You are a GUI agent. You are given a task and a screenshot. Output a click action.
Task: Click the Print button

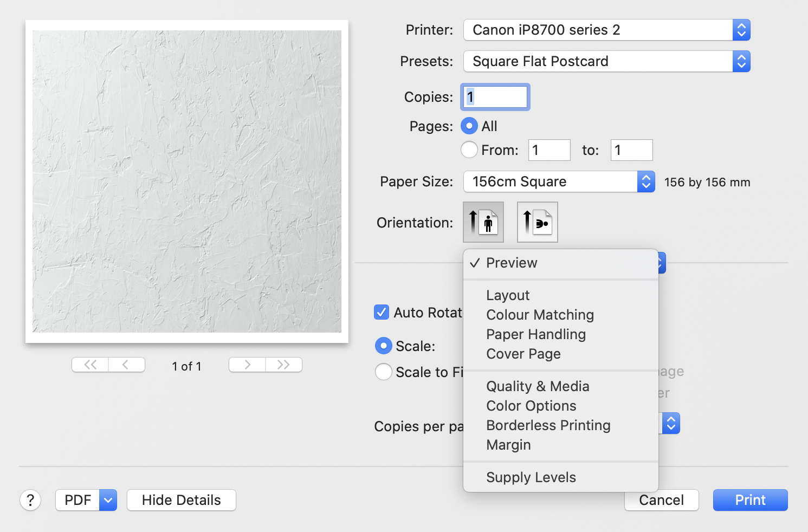[750, 500]
